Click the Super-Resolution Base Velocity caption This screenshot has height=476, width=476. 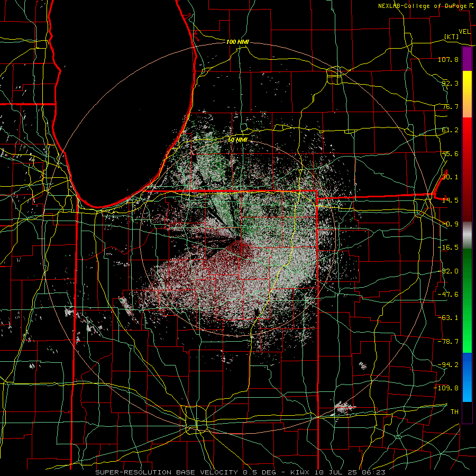[x=241, y=472]
